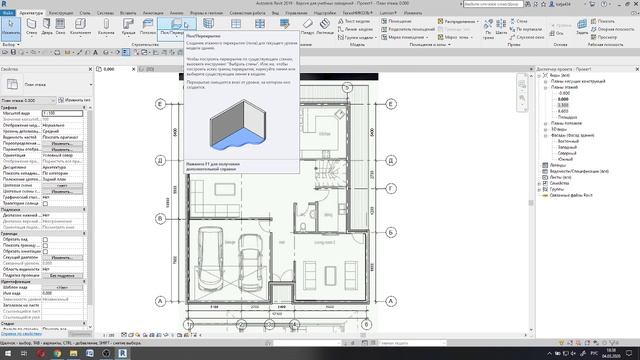
Task: Toggle the Crop View (Обрезать вид) checkbox
Action: pos(45,240)
